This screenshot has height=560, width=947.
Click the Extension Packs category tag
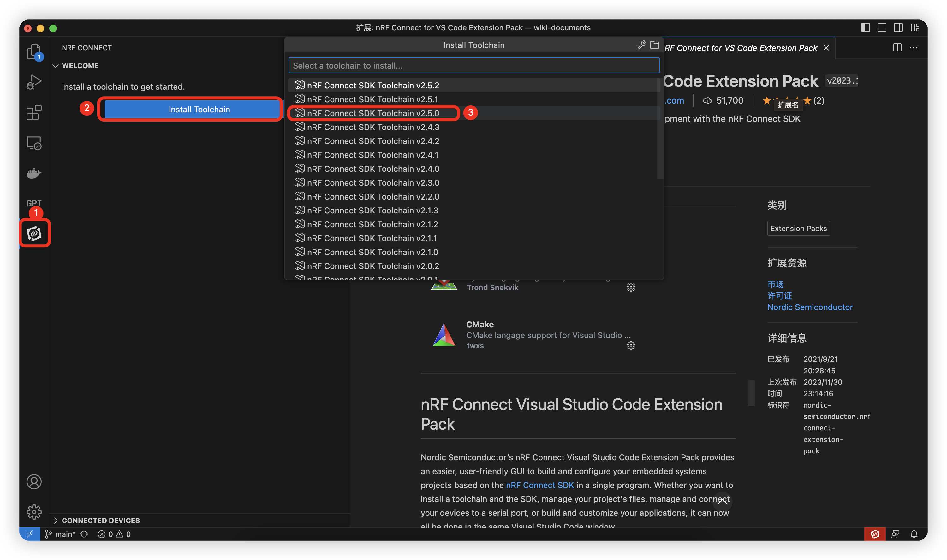pyautogui.click(x=798, y=228)
